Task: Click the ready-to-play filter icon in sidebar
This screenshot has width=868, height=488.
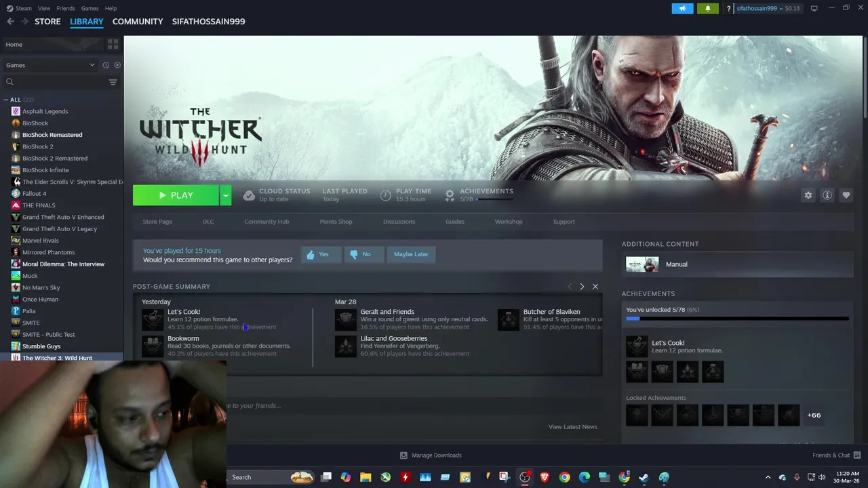Action: point(117,65)
